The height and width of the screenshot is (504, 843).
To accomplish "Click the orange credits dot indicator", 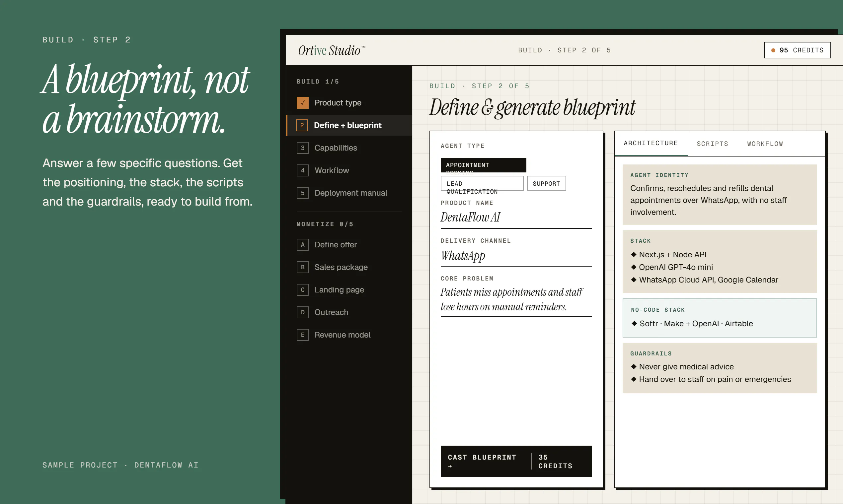I will [x=773, y=50].
